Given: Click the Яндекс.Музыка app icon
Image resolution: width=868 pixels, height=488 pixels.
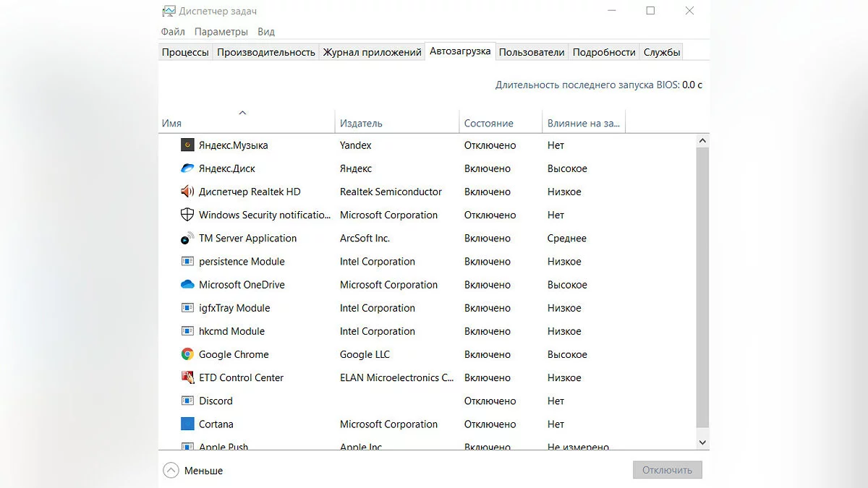Looking at the screenshot, I should [x=187, y=145].
